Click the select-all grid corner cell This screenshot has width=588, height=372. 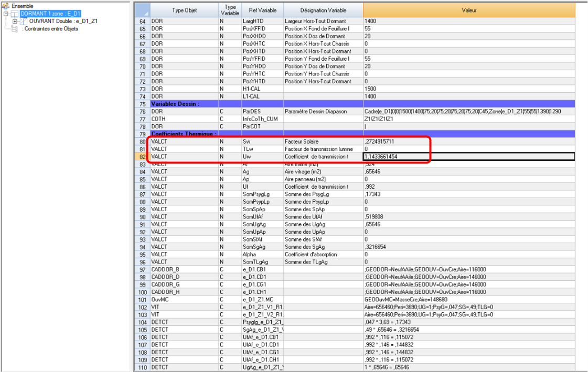142,10
